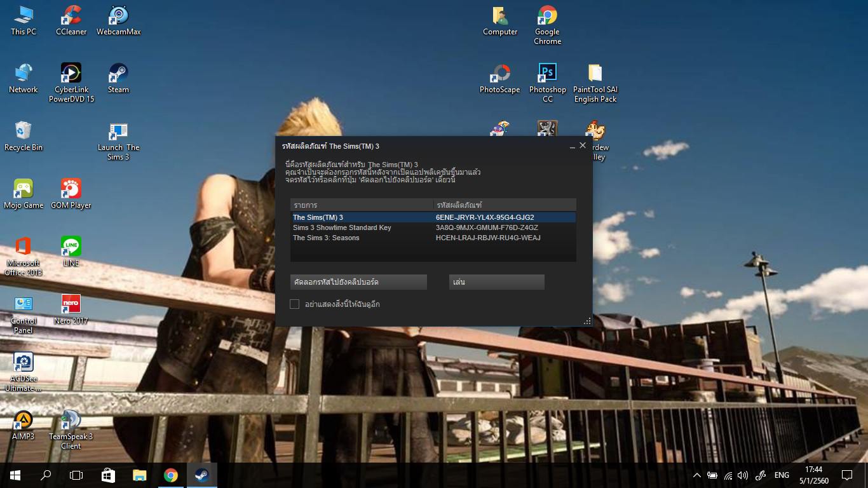Select the Steam desktop shortcut
Screen dimensions: 868x488
pyautogui.click(x=118, y=78)
